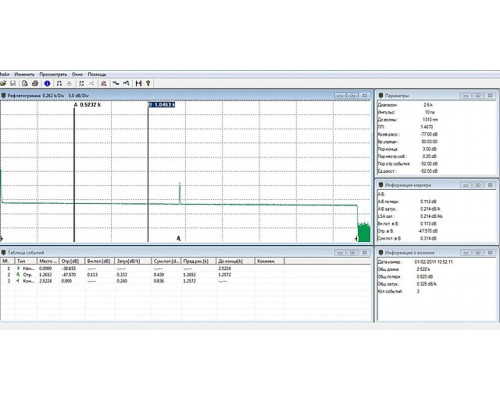Open the Окно menu
Viewport: 500px width, 400px height.
pos(77,74)
